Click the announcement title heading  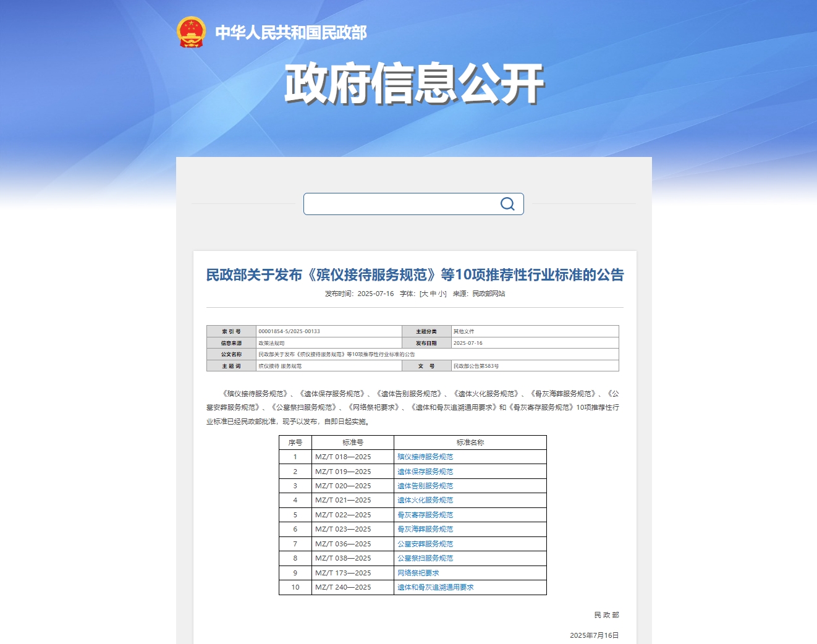click(415, 275)
